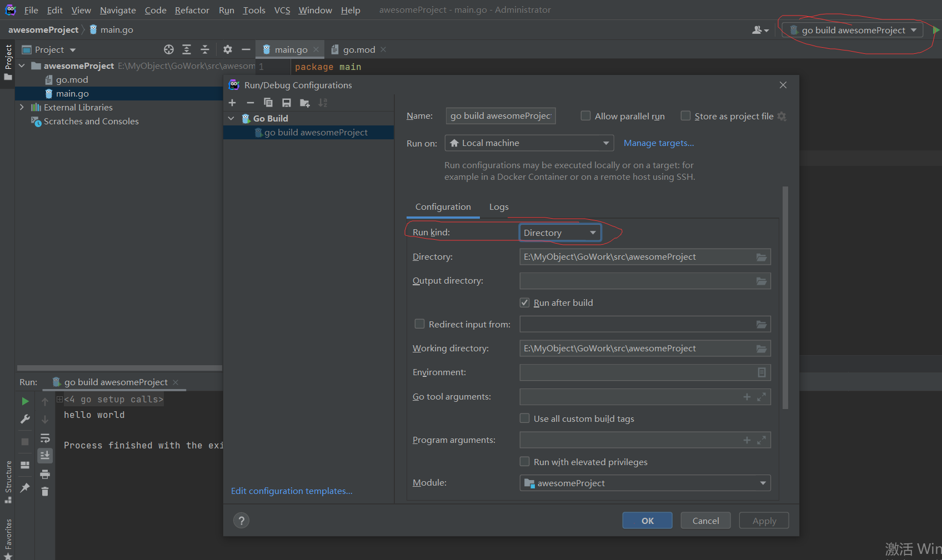Toggle soft-wrap in Run console
Viewport: 942px width, 560px height.
pyautogui.click(x=45, y=438)
